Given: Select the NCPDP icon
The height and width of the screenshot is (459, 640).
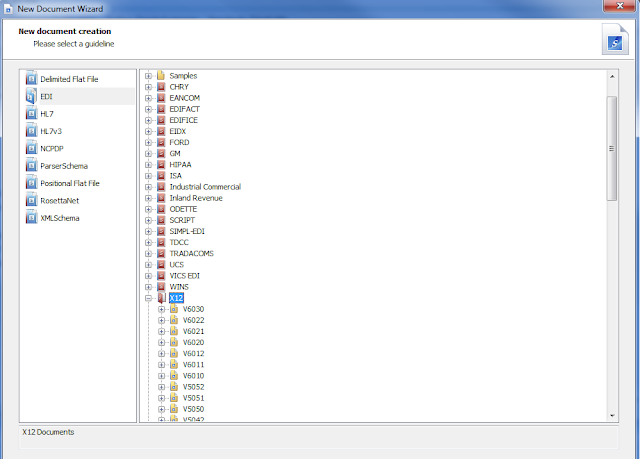Looking at the screenshot, I should pyautogui.click(x=31, y=148).
